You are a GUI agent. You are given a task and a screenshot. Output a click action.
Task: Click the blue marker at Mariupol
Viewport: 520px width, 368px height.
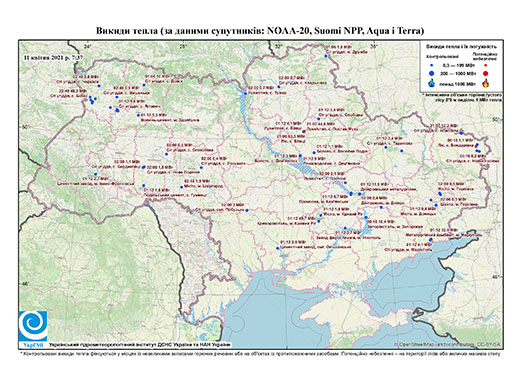click(x=431, y=240)
